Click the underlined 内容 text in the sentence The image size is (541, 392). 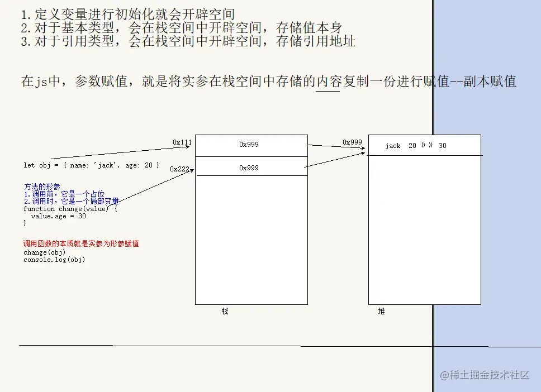[327, 81]
